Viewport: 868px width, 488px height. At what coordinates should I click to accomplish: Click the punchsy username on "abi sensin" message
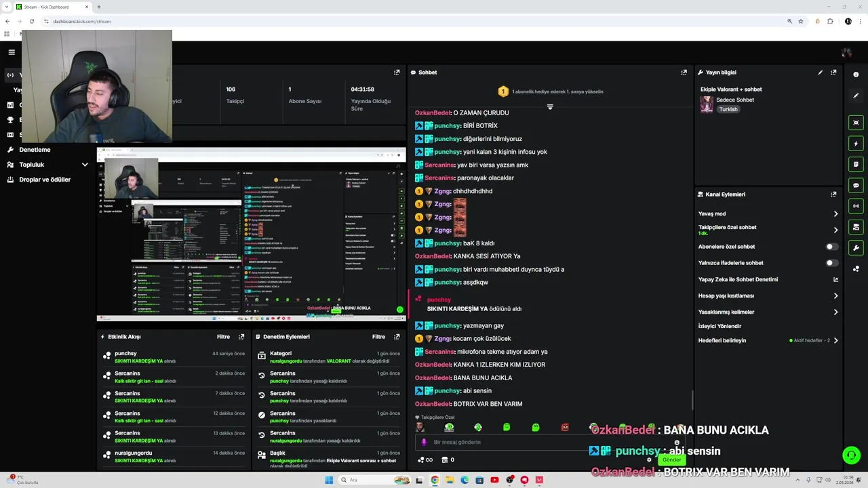[448, 391]
